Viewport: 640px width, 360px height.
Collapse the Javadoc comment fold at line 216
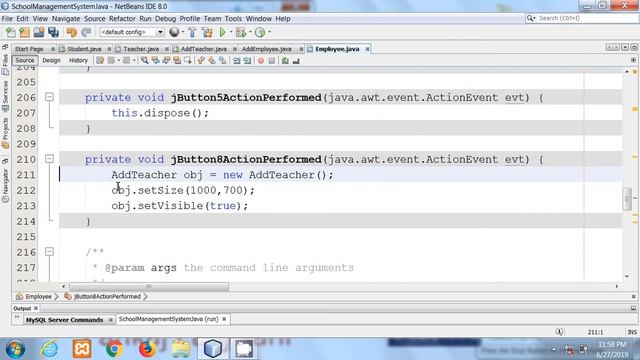coord(49,251)
